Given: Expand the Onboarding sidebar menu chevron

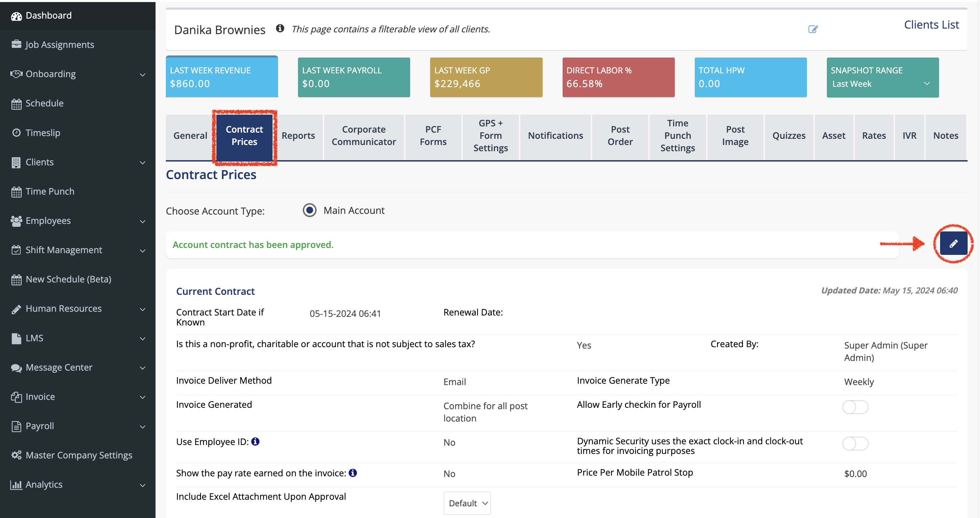Looking at the screenshot, I should 143,75.
